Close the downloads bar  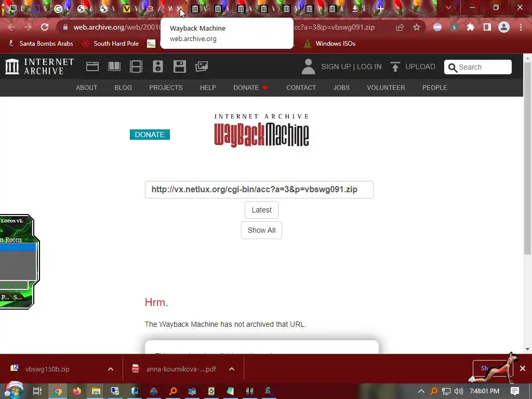[x=523, y=368]
